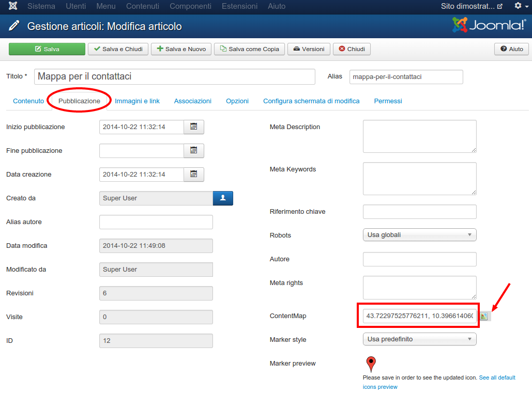
Task: Open calendar picker for Inizio pubblicazione
Action: [x=194, y=127]
